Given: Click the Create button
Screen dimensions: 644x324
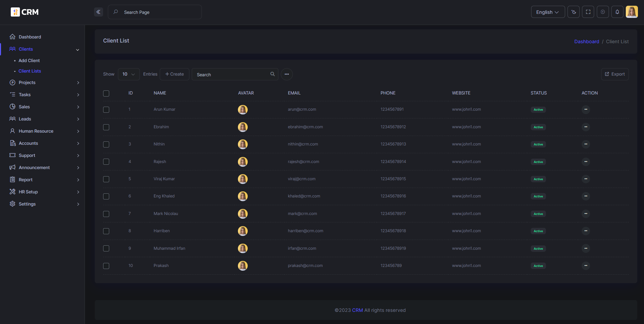Looking at the screenshot, I should (x=175, y=74).
